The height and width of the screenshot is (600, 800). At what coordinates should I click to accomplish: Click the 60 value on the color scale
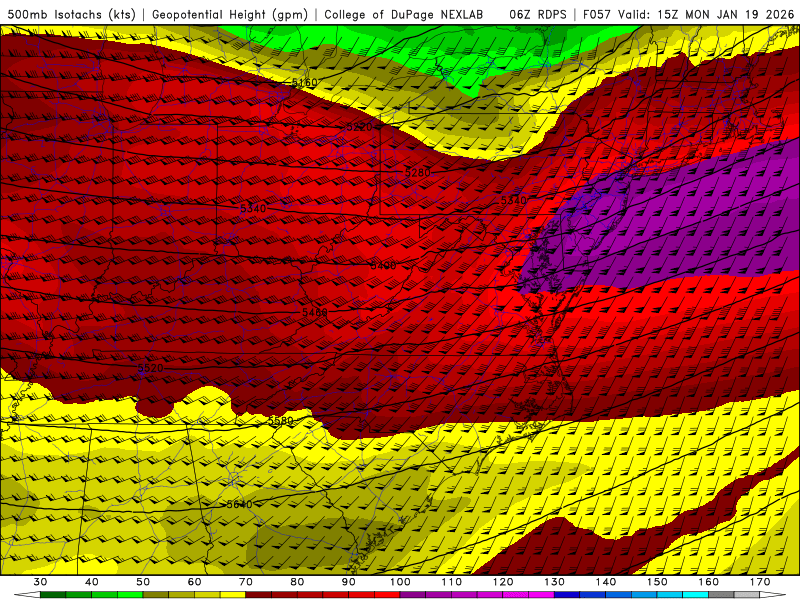[x=194, y=582]
